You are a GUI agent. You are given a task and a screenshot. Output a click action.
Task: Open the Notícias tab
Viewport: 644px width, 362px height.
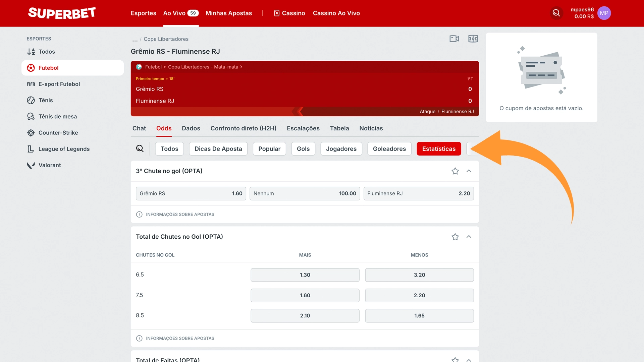371,128
